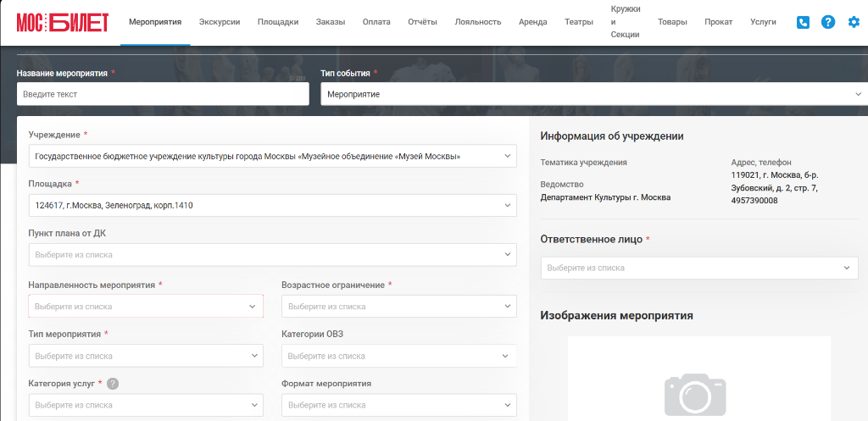Expand the Тип события dropdown

click(594, 94)
